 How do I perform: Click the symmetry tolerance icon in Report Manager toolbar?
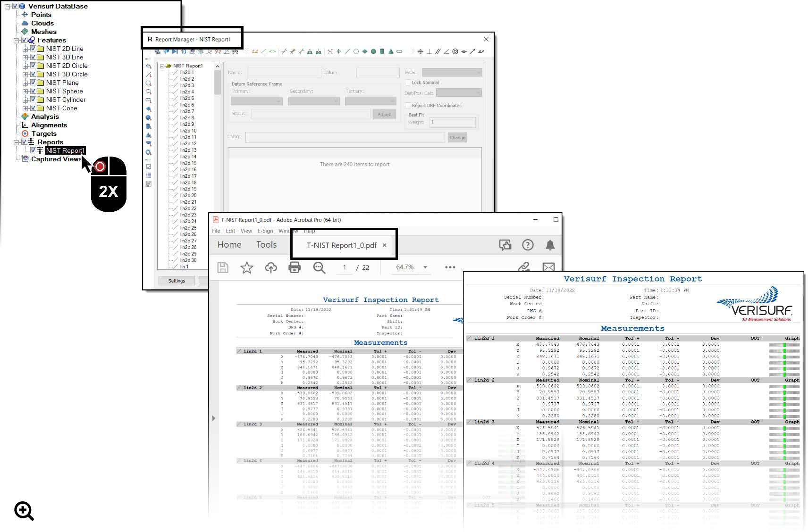(x=464, y=51)
